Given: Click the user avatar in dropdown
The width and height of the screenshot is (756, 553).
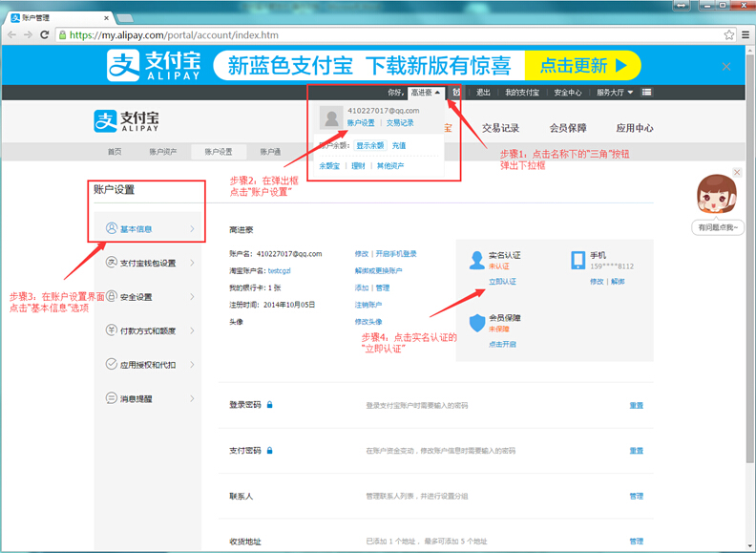Looking at the screenshot, I should (x=331, y=117).
